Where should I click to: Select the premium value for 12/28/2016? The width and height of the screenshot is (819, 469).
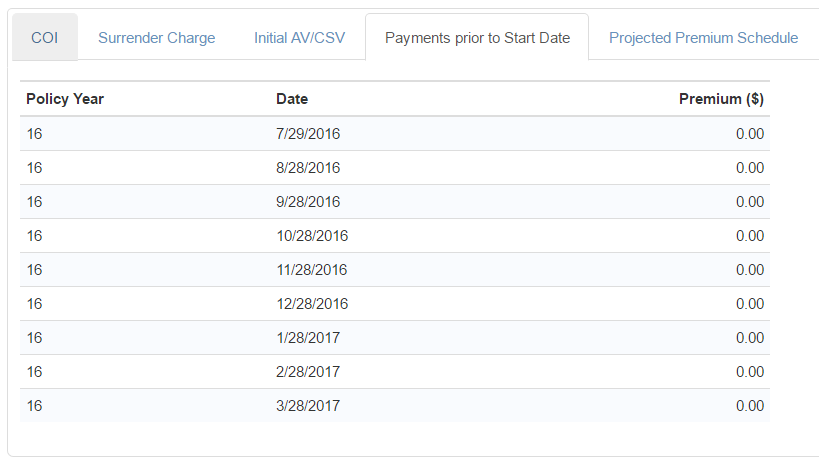pos(749,304)
